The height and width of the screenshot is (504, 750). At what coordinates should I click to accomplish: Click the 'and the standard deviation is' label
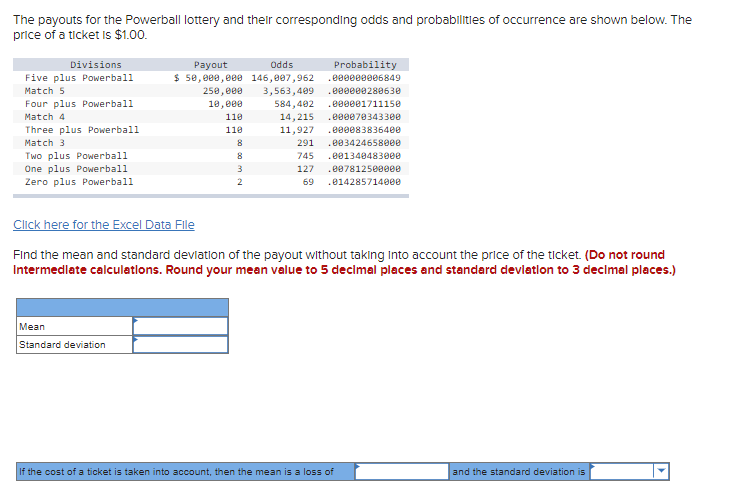(518, 471)
